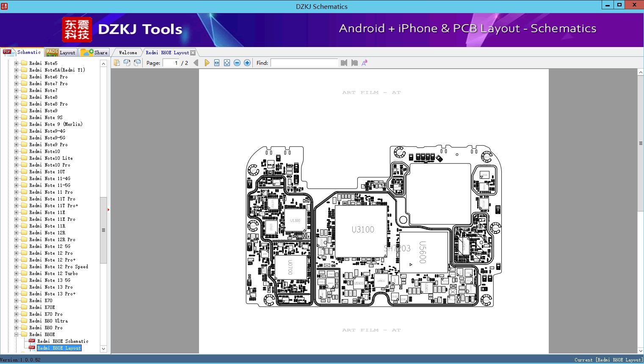Select Redmi Note 9 (Merlin) entry

56,124
